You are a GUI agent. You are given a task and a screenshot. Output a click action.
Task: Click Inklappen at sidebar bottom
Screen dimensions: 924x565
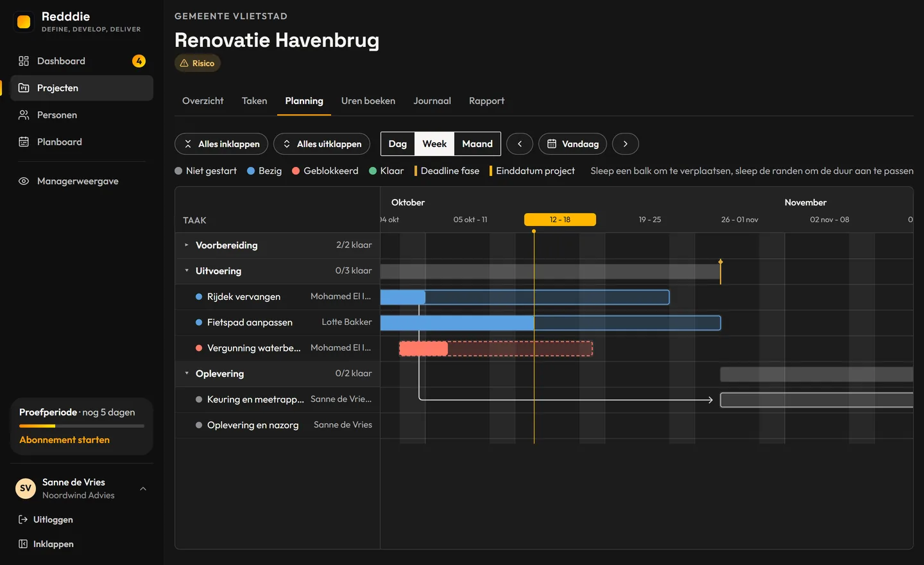click(46, 544)
